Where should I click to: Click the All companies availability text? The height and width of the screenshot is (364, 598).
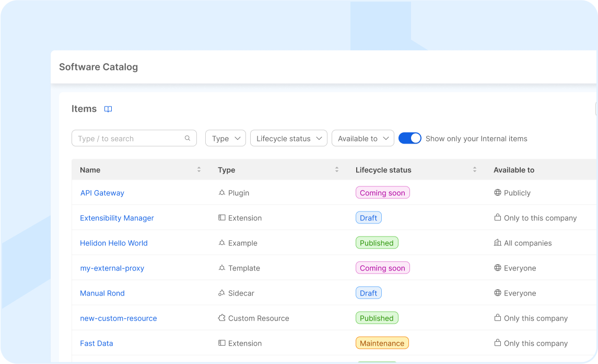click(x=528, y=243)
